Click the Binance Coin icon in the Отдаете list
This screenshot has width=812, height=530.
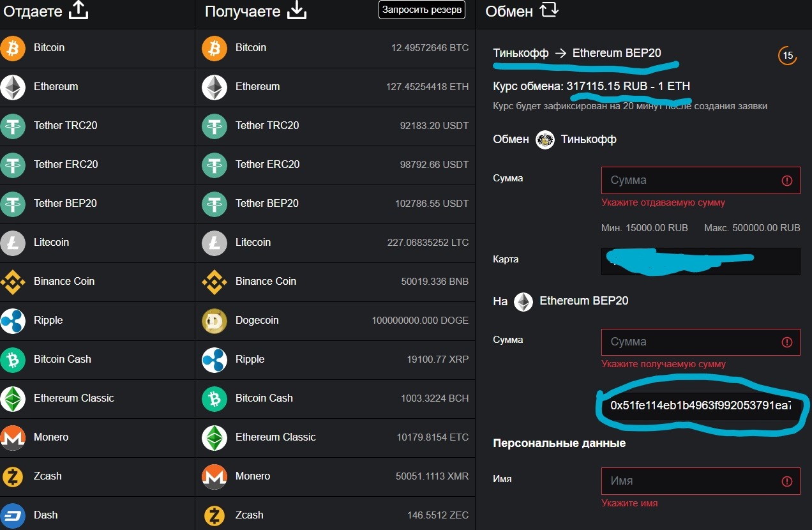pos(13,282)
